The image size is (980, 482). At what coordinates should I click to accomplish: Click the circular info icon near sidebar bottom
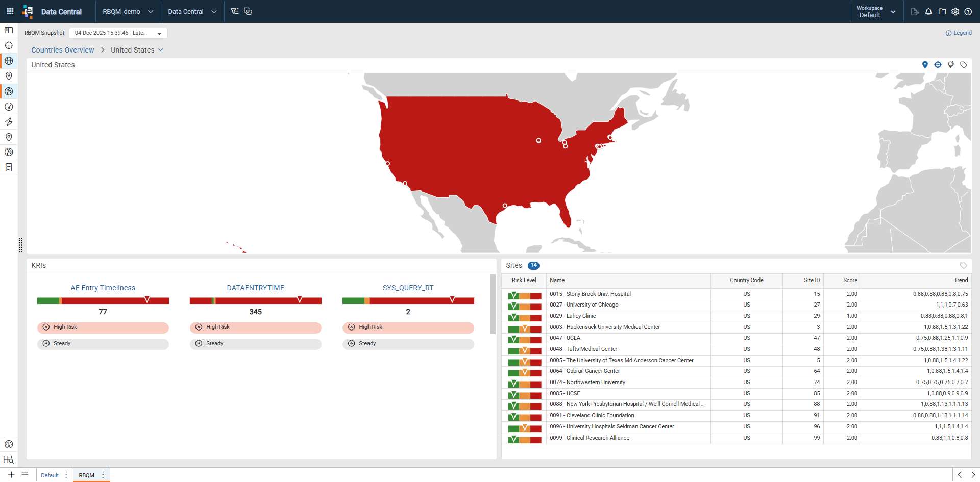pos(9,444)
